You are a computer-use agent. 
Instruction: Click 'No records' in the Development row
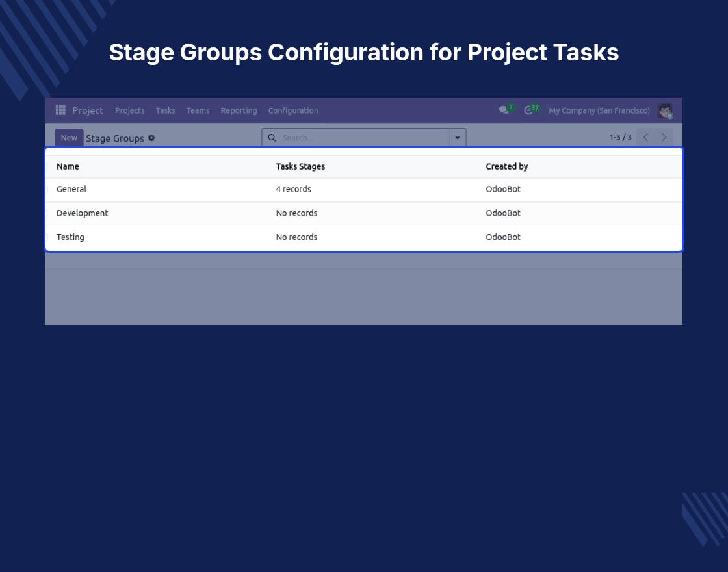pyautogui.click(x=296, y=213)
